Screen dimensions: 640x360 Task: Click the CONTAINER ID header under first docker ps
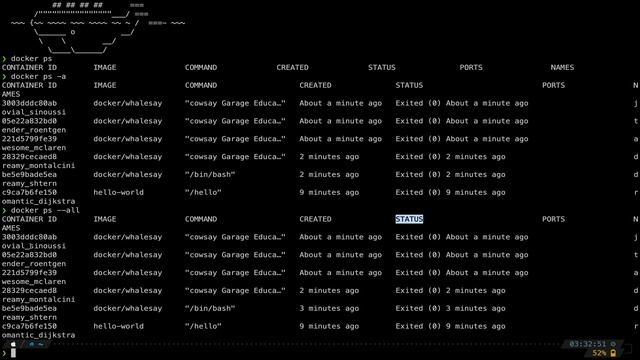click(x=29, y=67)
